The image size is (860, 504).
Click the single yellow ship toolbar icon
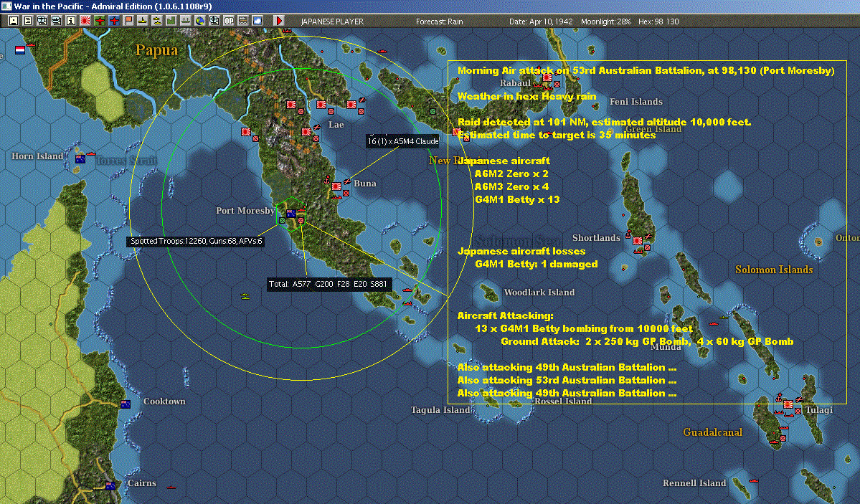pos(143,21)
